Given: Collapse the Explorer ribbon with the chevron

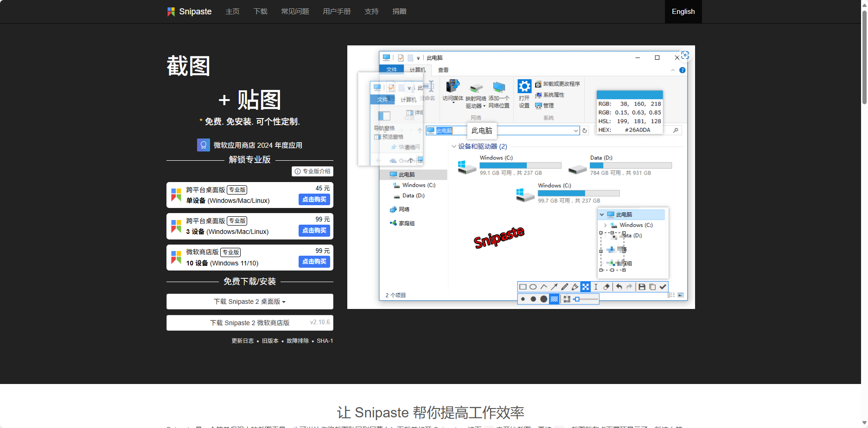Looking at the screenshot, I should (x=673, y=70).
